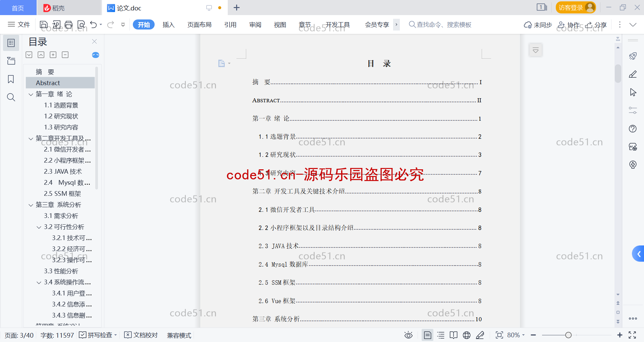The image size is (644, 342).
Task: Zoom out with the minus button
Action: pos(533,335)
